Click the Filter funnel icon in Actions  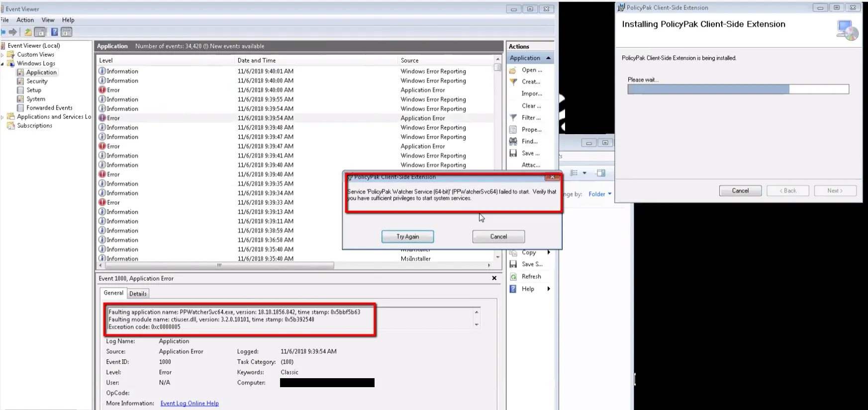click(x=513, y=118)
